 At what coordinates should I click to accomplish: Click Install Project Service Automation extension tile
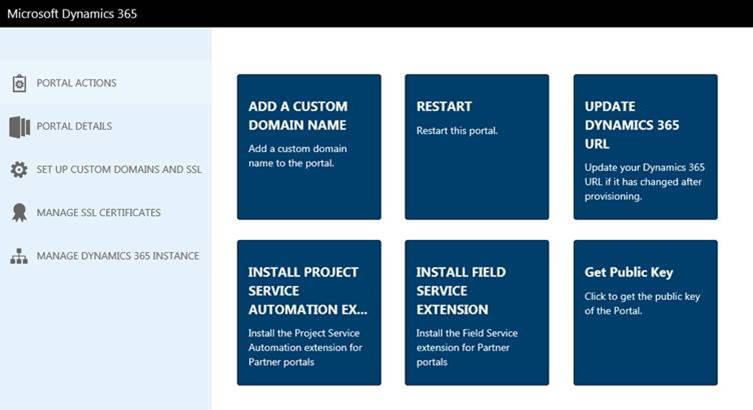click(309, 313)
